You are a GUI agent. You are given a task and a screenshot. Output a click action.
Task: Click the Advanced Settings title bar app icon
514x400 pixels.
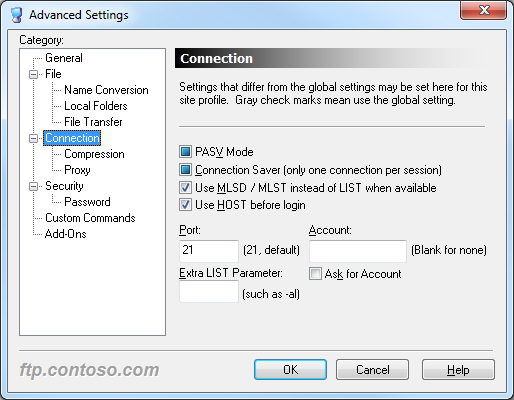17,15
